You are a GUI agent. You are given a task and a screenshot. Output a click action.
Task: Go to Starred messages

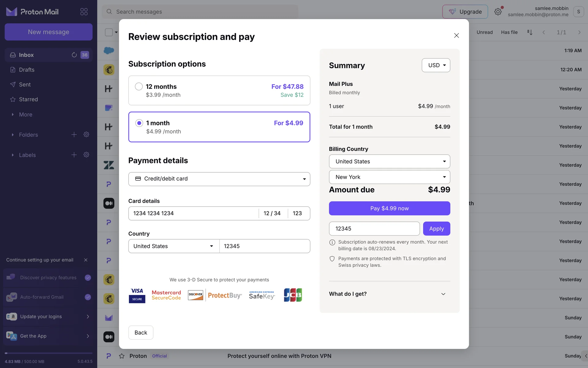(x=28, y=99)
